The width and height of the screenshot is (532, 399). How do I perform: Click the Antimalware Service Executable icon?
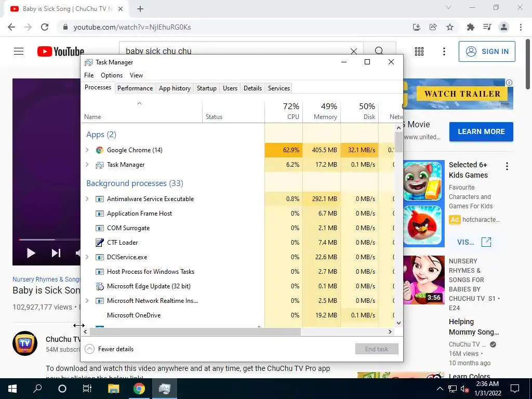pyautogui.click(x=99, y=199)
